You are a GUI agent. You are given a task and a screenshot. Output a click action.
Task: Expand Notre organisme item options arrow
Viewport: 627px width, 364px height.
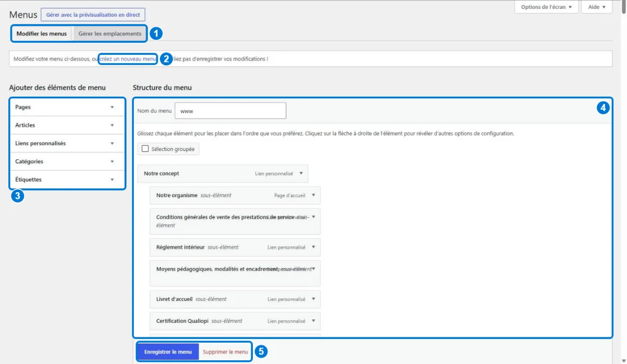tap(313, 195)
